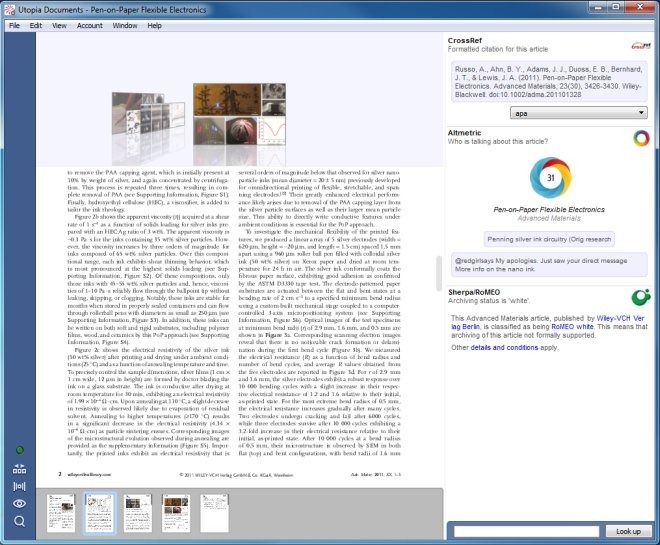The width and height of the screenshot is (660, 545).
Task: Click the document vertical scrollbar handle
Action: click(x=438, y=273)
